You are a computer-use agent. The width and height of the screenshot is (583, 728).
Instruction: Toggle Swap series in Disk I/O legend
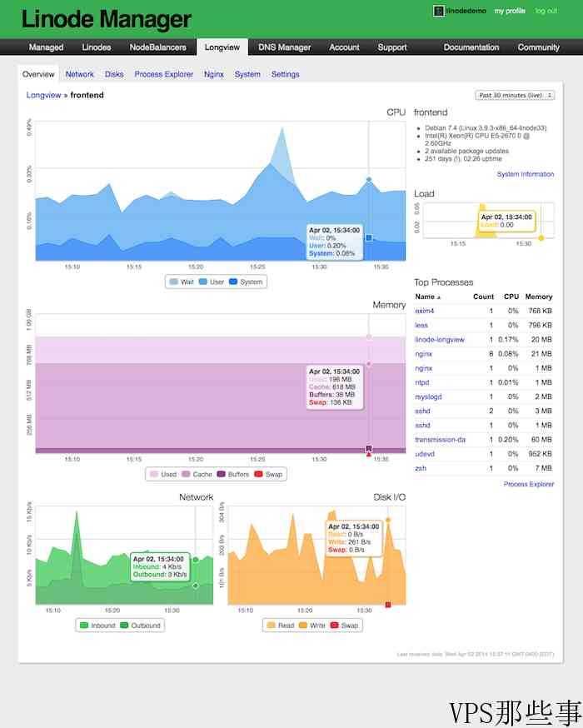coord(344,626)
